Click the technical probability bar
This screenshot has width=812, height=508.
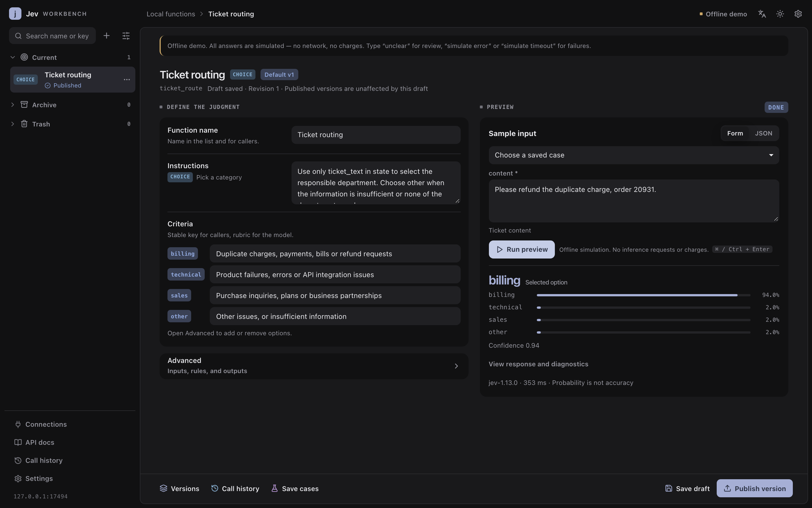tap(643, 307)
